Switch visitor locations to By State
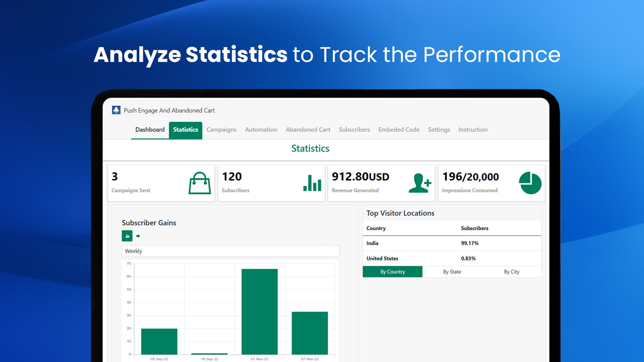 452,272
